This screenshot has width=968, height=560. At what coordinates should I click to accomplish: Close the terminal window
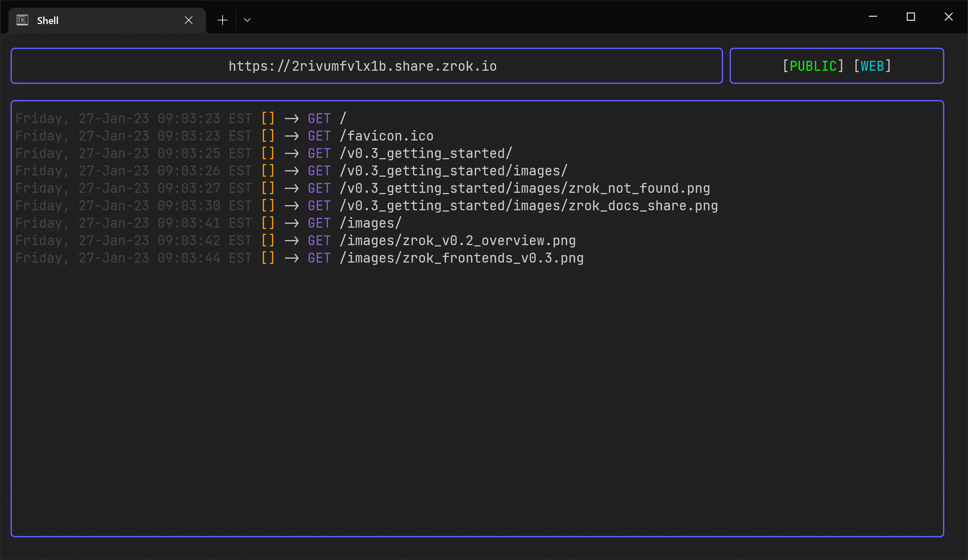pos(948,17)
